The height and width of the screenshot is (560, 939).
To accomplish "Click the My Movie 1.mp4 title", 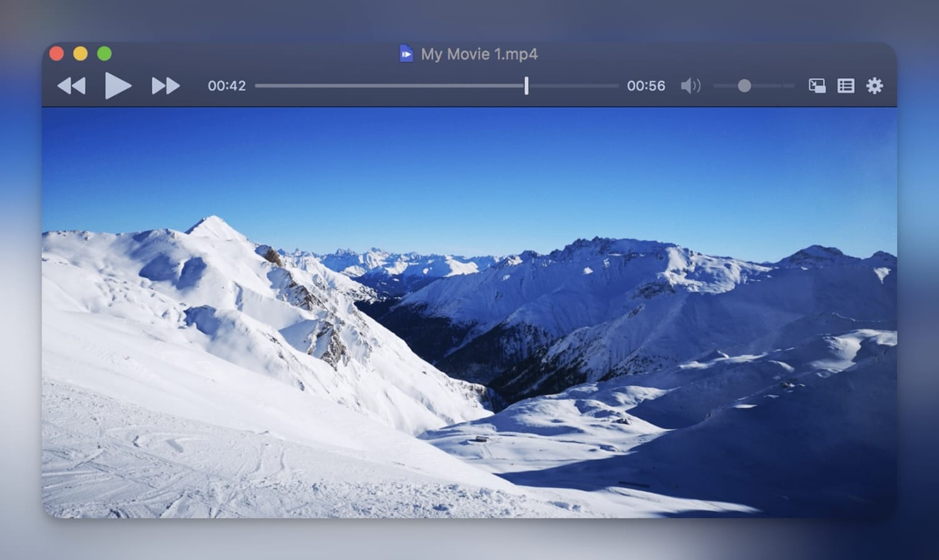I will [480, 54].
